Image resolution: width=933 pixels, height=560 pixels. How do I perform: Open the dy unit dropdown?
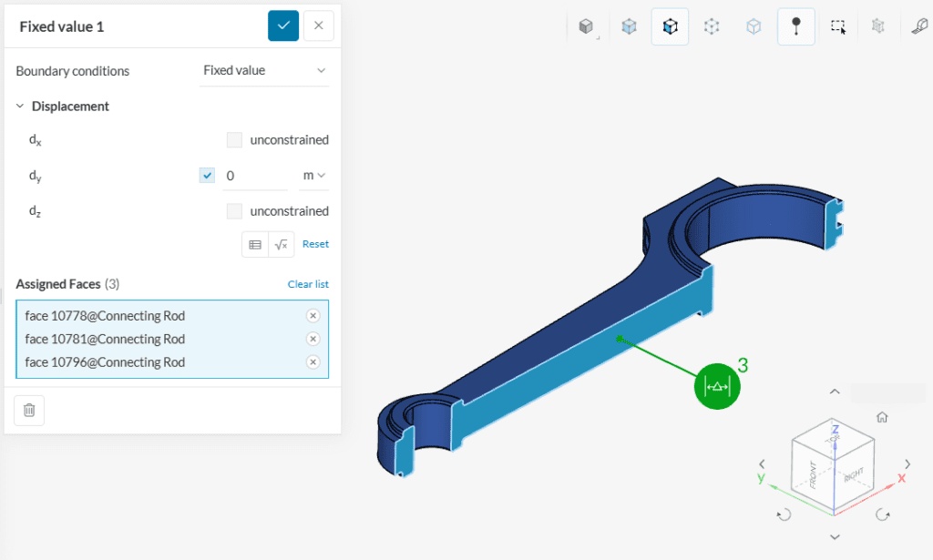coord(314,175)
